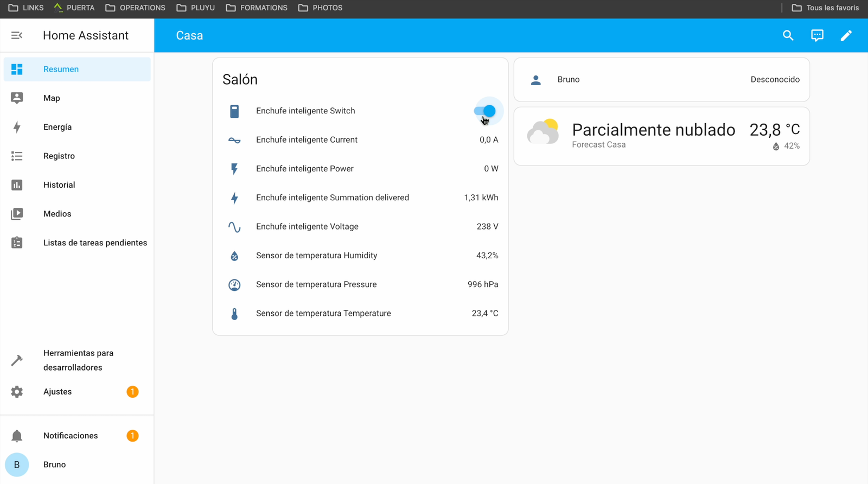Click the Bruno user avatar
The height and width of the screenshot is (484, 868).
point(17,464)
